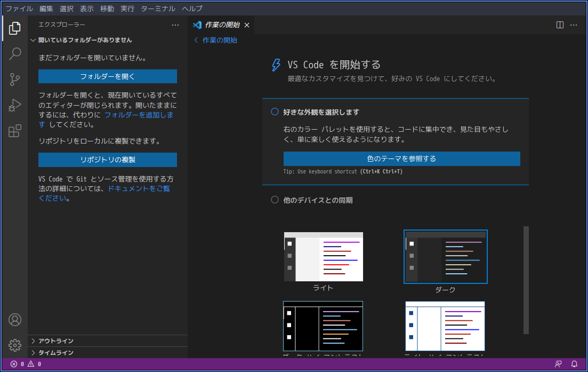The width and height of the screenshot is (588, 372).
Task: Click the VS Code を開始する heading
Action: (x=334, y=65)
